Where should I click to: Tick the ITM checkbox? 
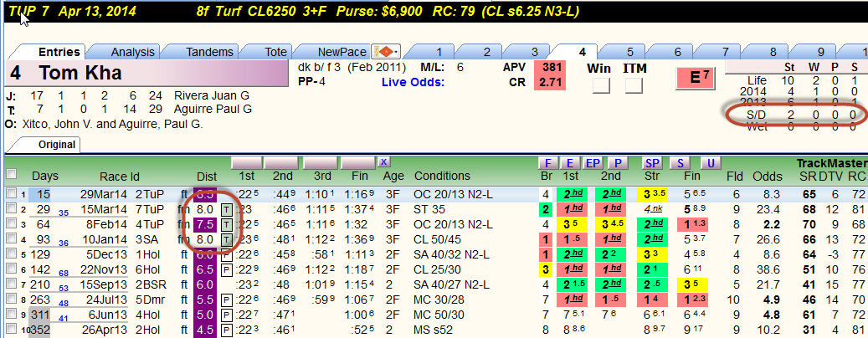tap(634, 85)
